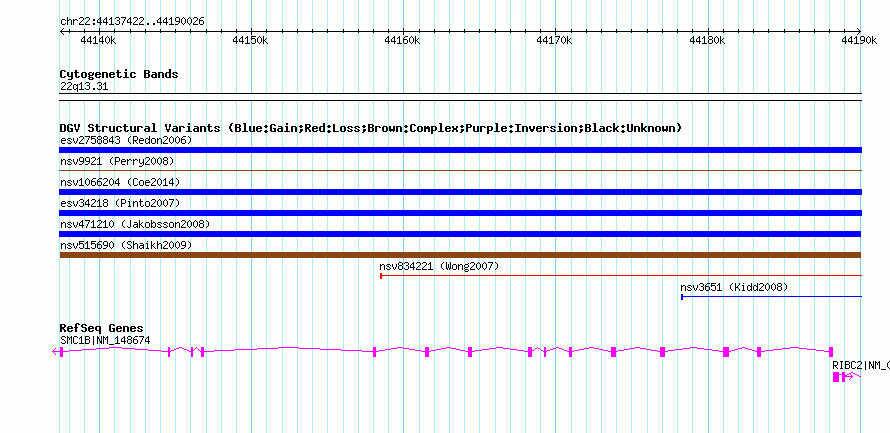Click the chr22:44137422..44190026 region label
890x433 pixels.
coord(132,22)
